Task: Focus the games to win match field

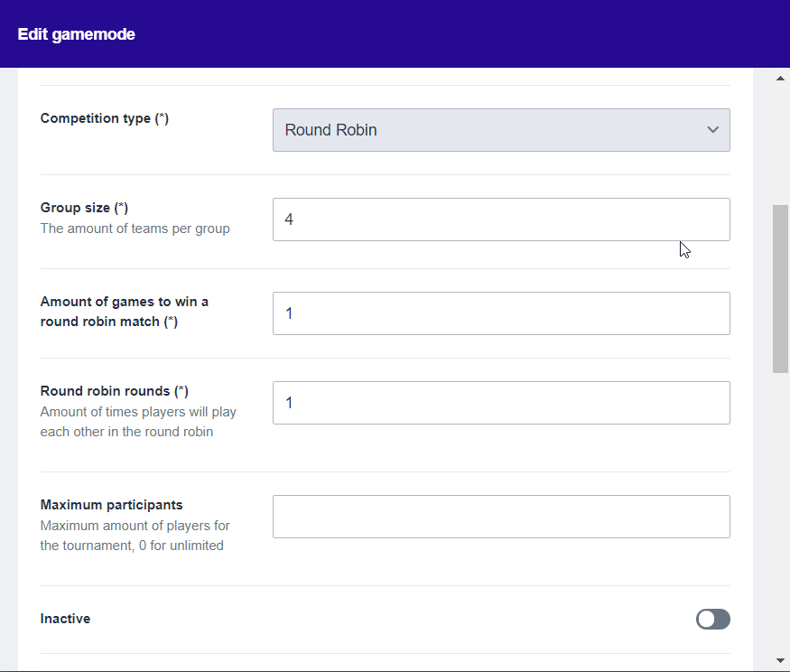Action: click(x=500, y=313)
